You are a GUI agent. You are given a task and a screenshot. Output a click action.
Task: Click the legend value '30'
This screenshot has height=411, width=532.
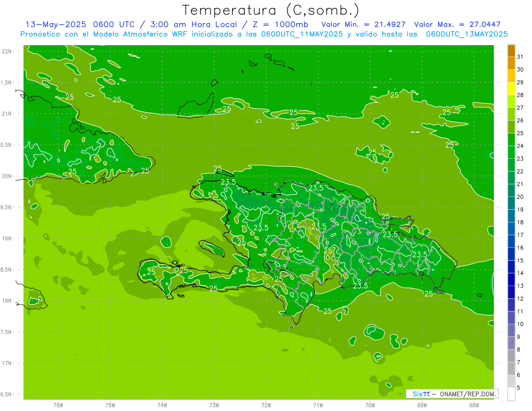(x=520, y=70)
